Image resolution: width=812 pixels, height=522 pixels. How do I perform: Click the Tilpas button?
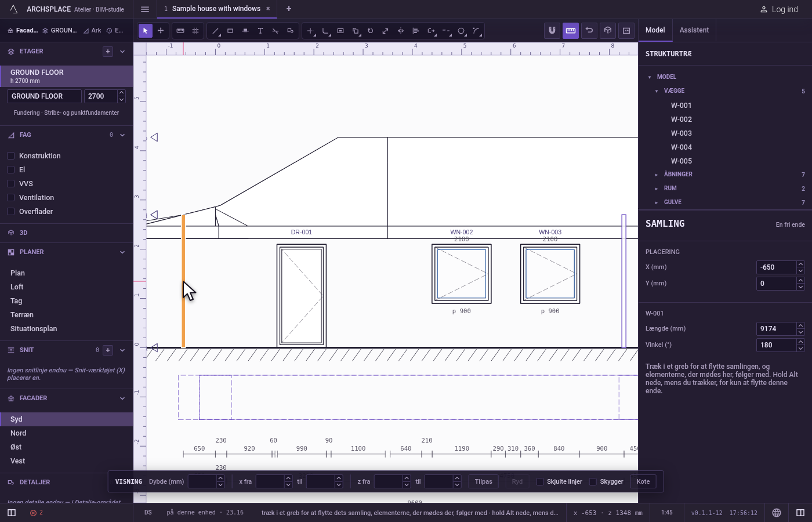pos(483,481)
